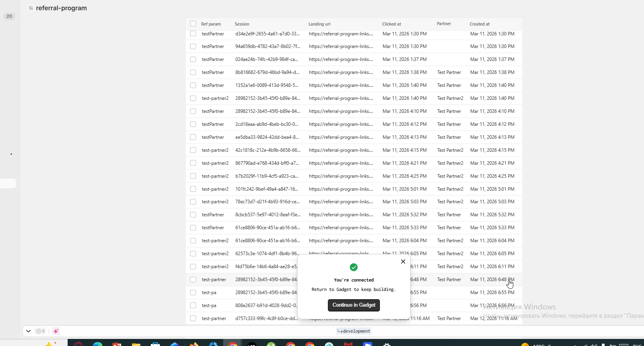Sort by the Ref param column header
The image size is (644, 346).
pyautogui.click(x=211, y=24)
